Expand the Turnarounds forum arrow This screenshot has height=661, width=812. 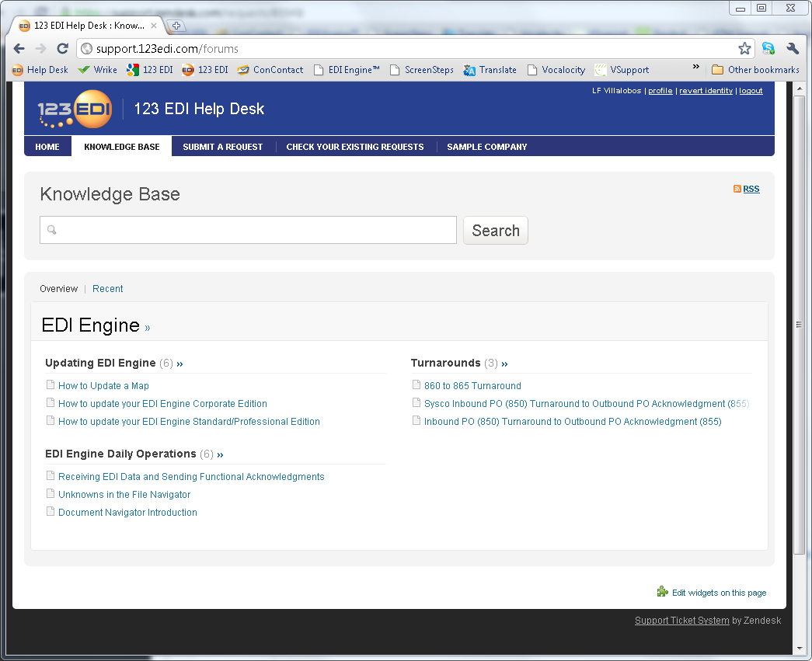click(504, 364)
